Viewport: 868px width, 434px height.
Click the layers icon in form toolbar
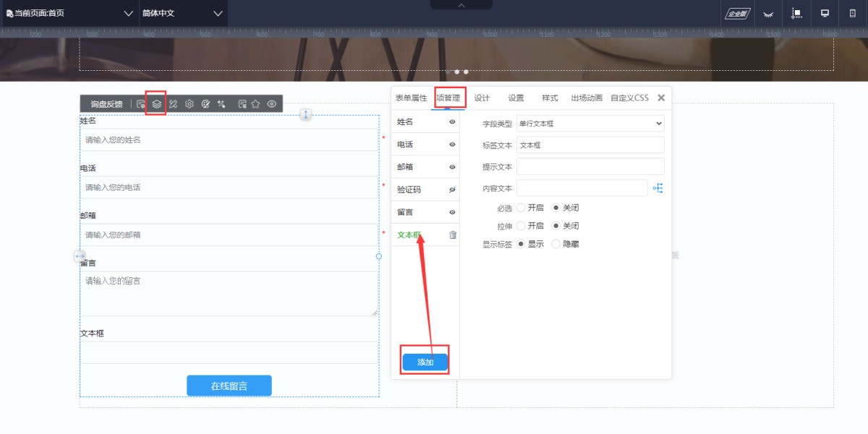(156, 104)
